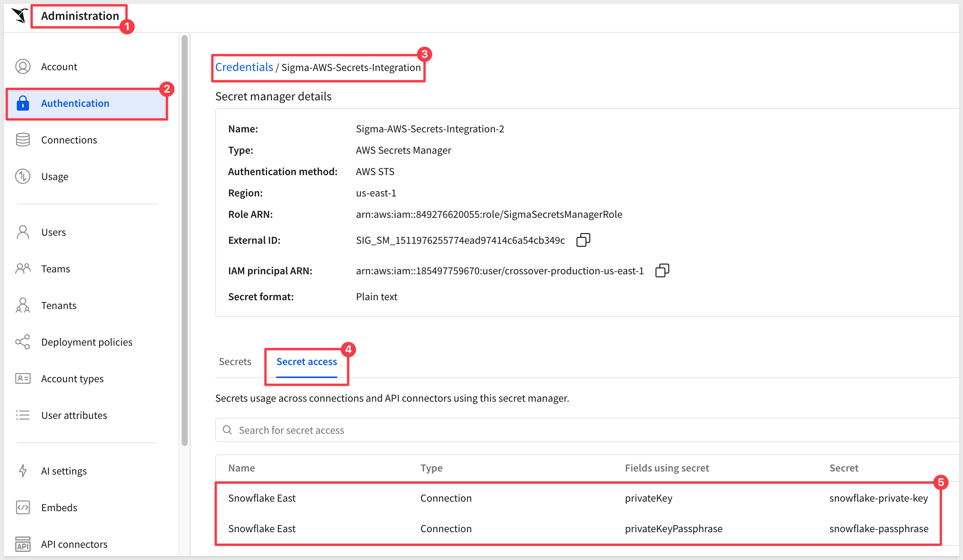Viewport: 963px width, 560px height.
Task: Select the Snowflake East privateKeyPassphrase row name
Action: (262, 528)
